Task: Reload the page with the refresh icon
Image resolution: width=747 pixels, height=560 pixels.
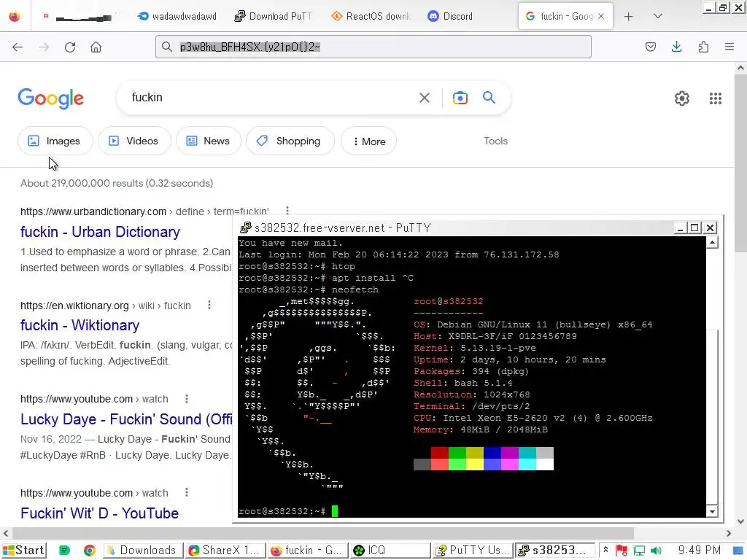Action: pos(70,47)
